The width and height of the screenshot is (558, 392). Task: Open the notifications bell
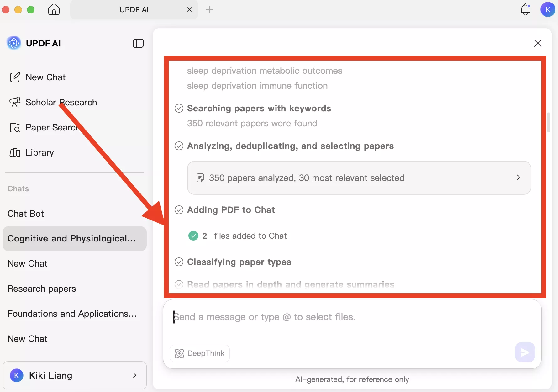click(x=525, y=10)
